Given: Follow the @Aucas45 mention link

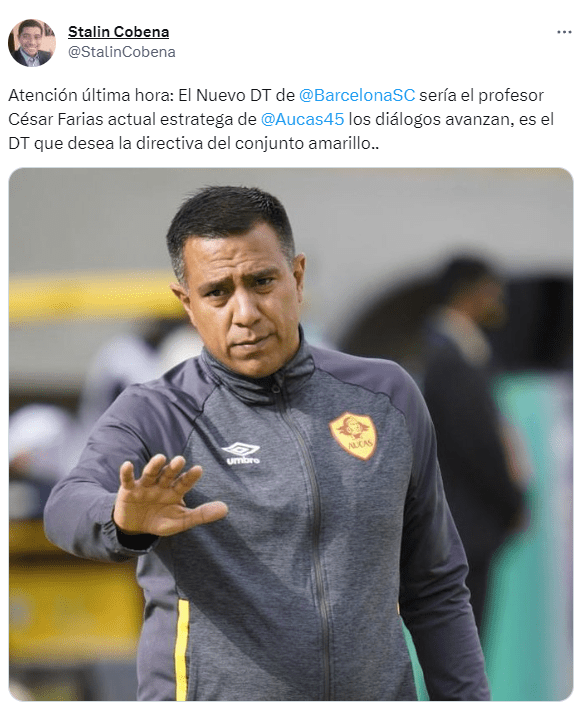Looking at the screenshot, I should click(x=302, y=119).
